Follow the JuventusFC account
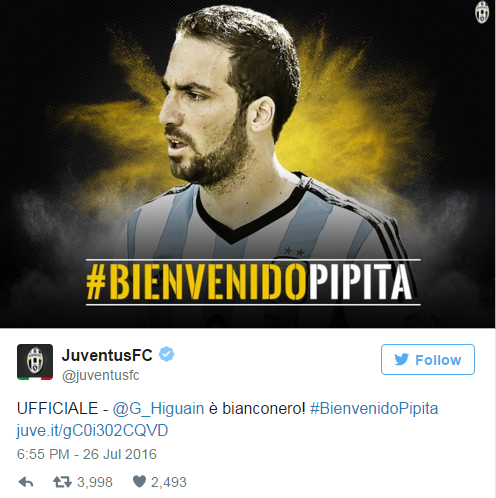 (x=428, y=360)
